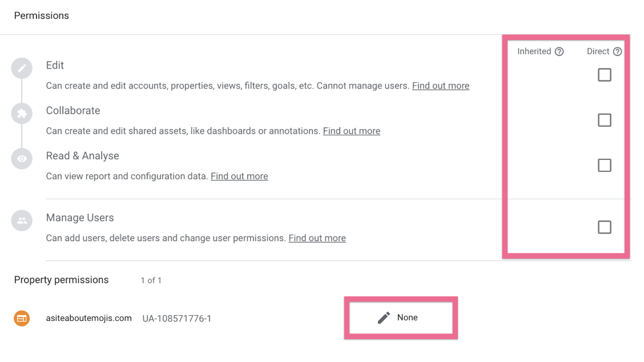
Task: Click the Edit pencil icon
Action: pos(22,69)
